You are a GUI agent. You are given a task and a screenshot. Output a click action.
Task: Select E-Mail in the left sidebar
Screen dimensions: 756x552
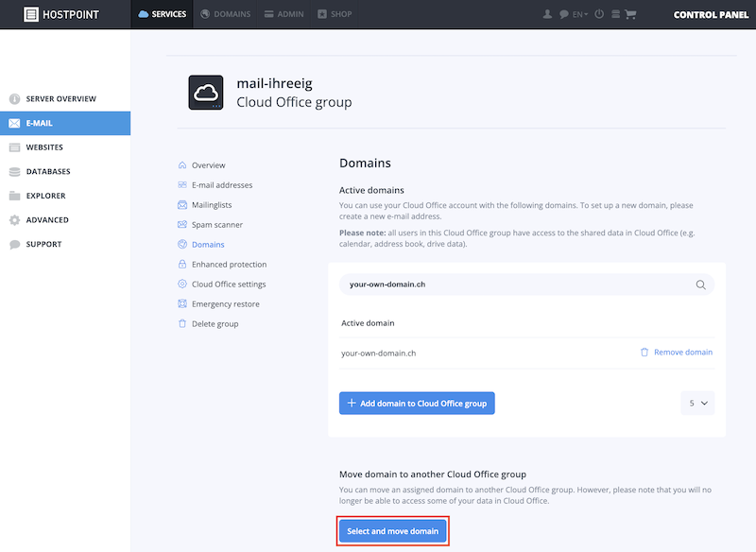pyautogui.click(x=65, y=124)
